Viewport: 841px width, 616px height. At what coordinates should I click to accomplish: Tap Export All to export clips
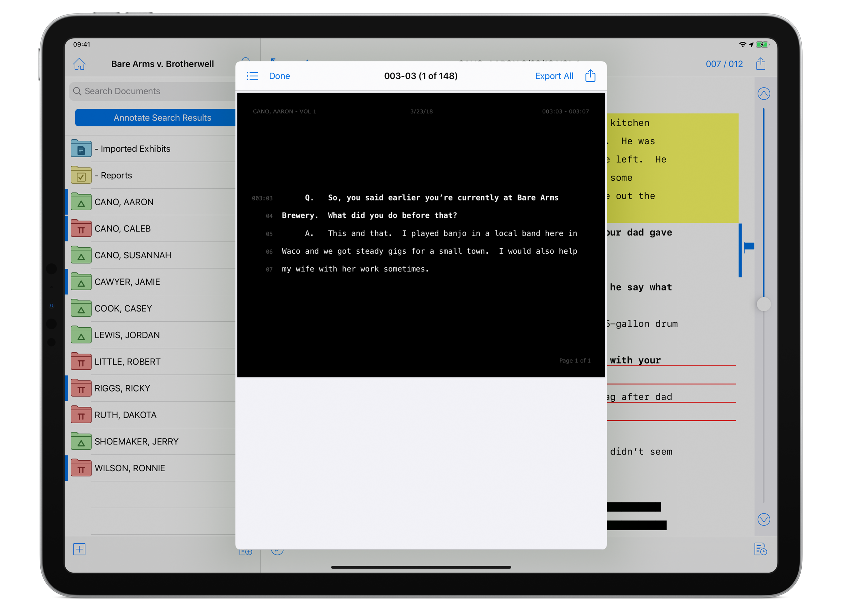pyautogui.click(x=554, y=76)
